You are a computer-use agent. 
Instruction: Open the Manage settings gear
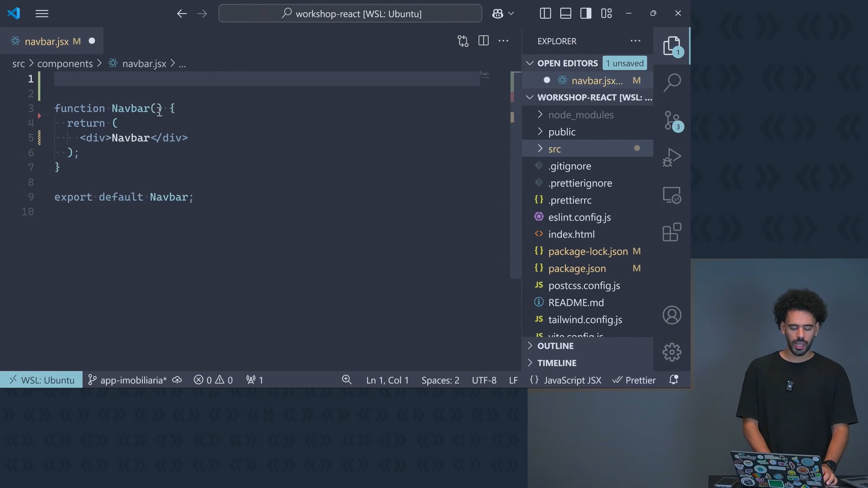(x=672, y=352)
